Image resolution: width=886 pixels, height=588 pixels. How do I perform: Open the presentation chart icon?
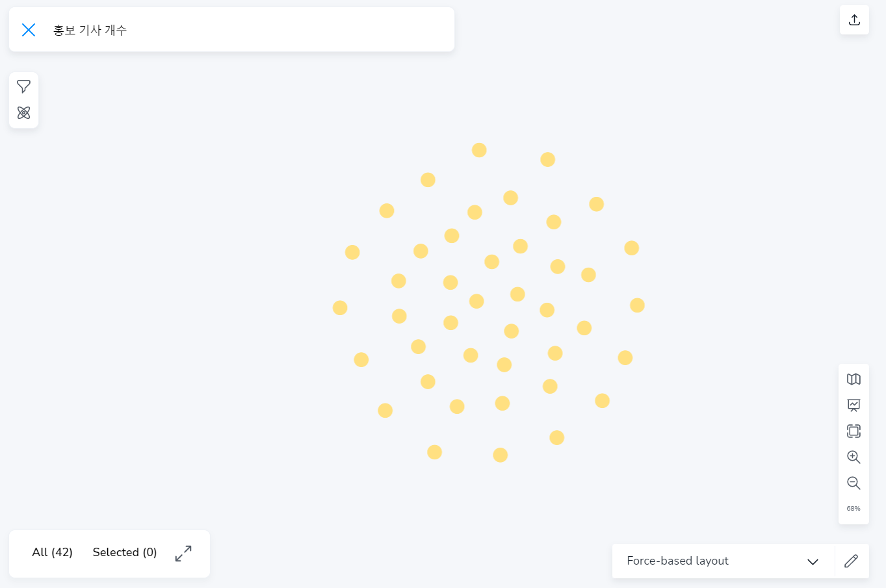[x=853, y=405]
